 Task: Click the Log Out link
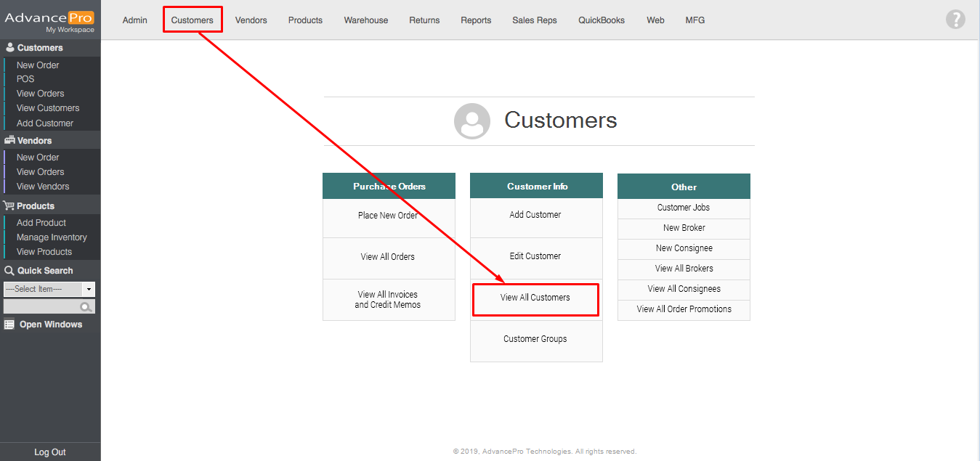pos(50,452)
